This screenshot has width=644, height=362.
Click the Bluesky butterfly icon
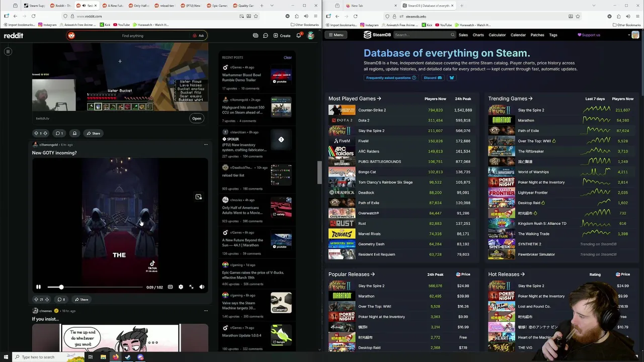[x=451, y=78]
